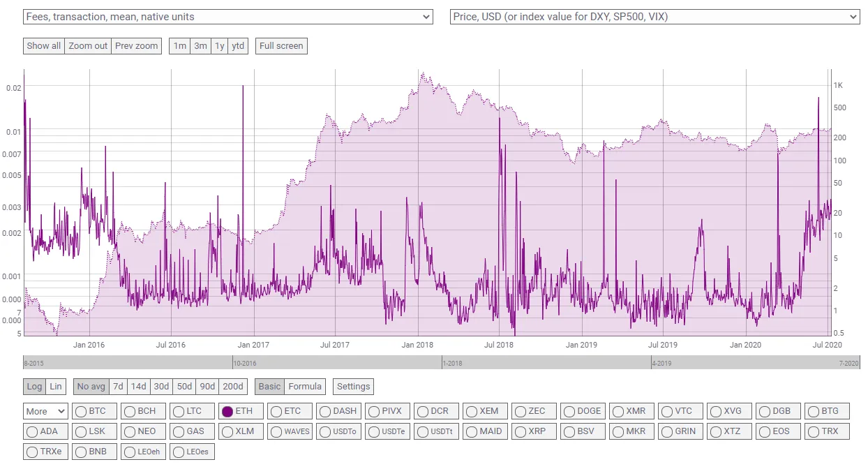The width and height of the screenshot is (868, 469).
Task: Toggle the XRP coin checkbox
Action: point(534,431)
